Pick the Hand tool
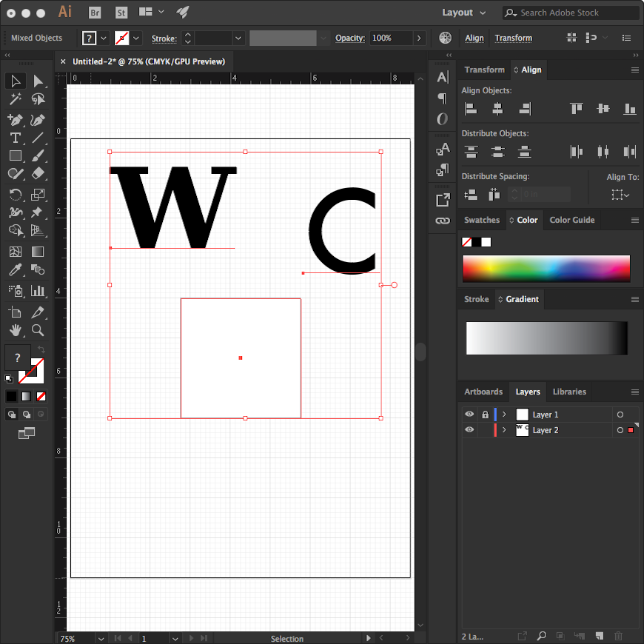Viewport: 644px width, 644px height. [15, 330]
